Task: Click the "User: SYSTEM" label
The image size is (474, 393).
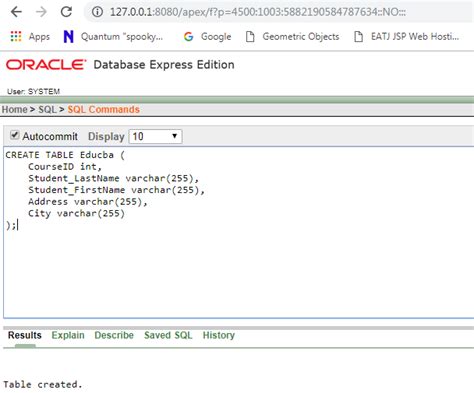Action: click(33, 91)
